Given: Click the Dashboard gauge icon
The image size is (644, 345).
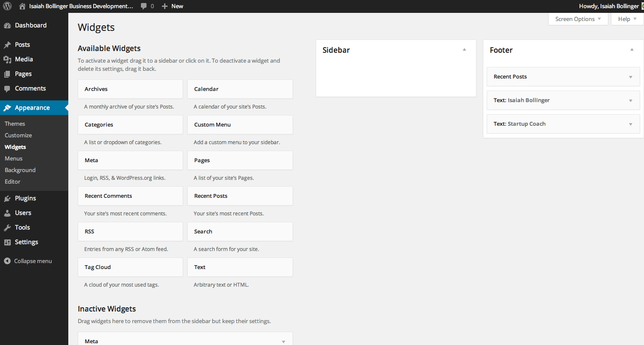Looking at the screenshot, I should coord(7,25).
